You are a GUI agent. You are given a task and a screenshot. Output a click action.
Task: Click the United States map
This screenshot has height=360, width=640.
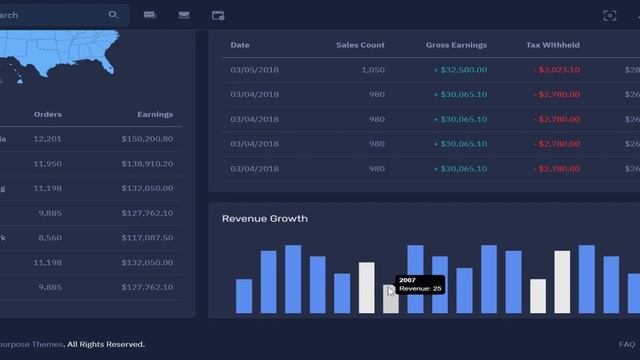click(x=60, y=54)
